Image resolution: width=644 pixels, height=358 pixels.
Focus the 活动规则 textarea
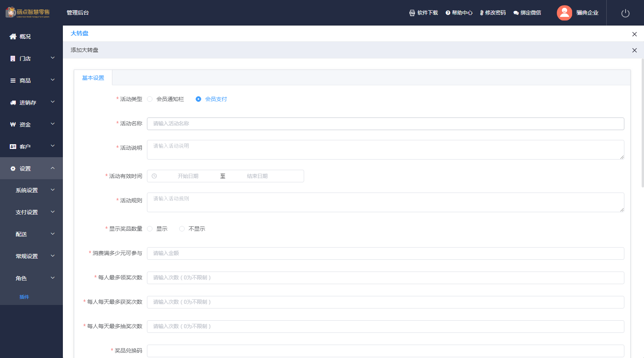click(x=385, y=202)
